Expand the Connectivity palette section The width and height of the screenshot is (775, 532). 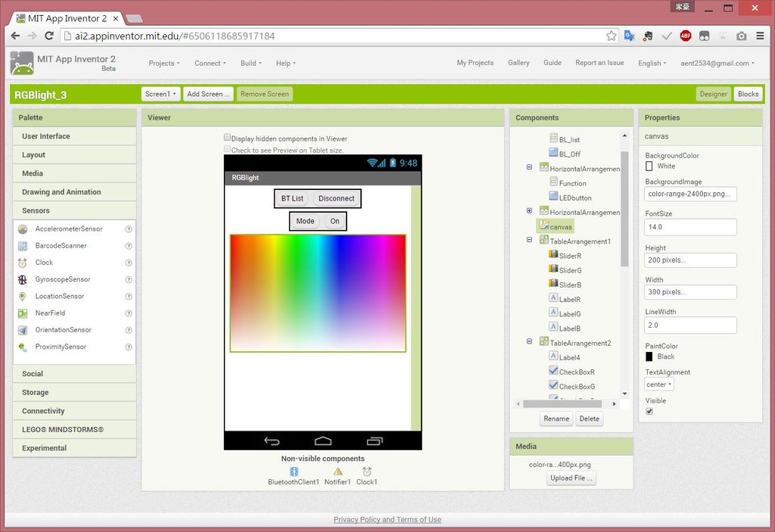point(75,411)
